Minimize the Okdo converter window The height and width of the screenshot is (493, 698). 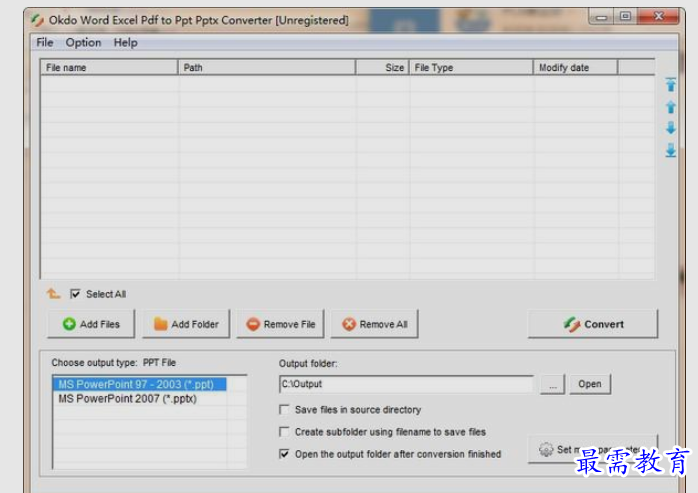coord(601,17)
